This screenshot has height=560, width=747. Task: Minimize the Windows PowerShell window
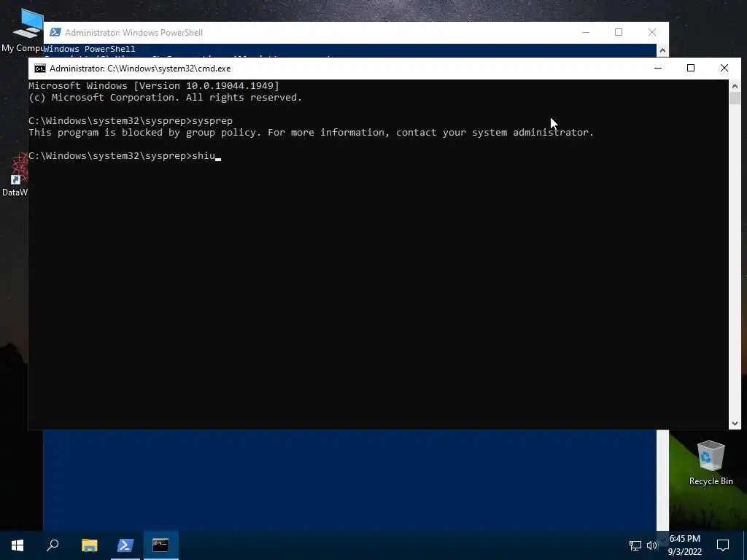(586, 32)
